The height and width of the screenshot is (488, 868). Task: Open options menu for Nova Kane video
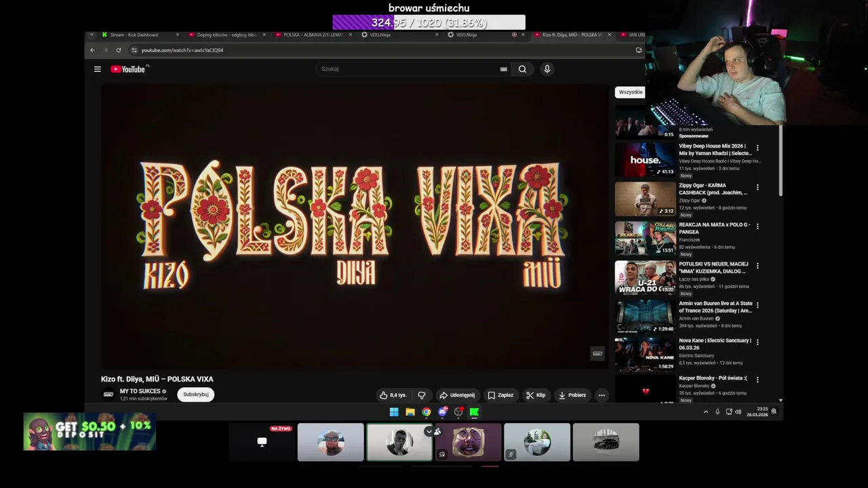757,342
